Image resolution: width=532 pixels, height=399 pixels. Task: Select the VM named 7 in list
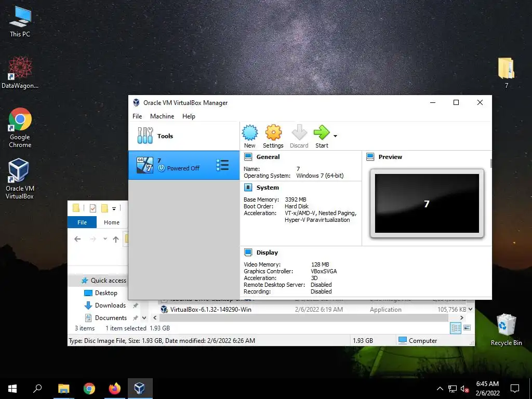(x=183, y=165)
